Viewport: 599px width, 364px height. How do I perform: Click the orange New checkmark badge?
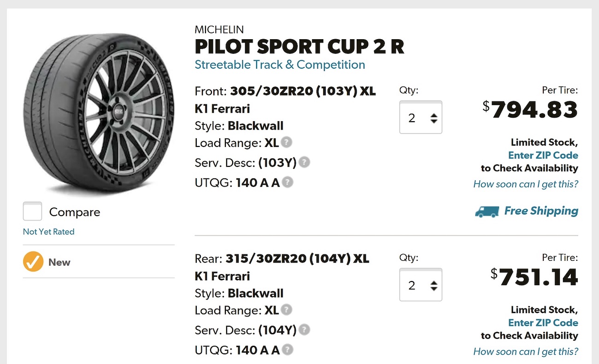tap(33, 262)
